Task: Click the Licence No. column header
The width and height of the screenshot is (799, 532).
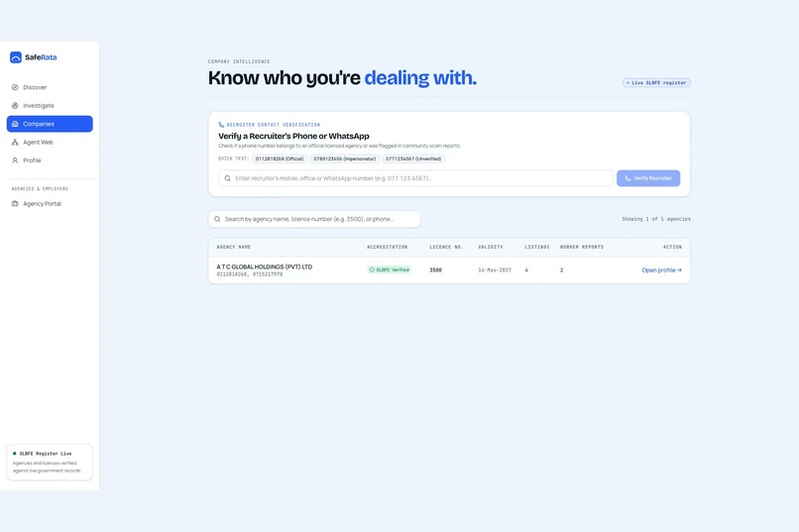Action: [446, 247]
